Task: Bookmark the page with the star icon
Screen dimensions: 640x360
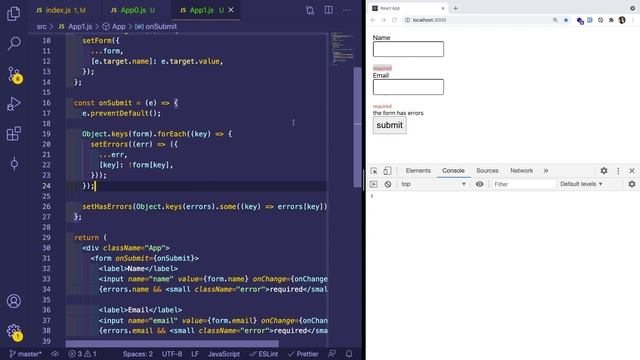Action: pos(566,20)
